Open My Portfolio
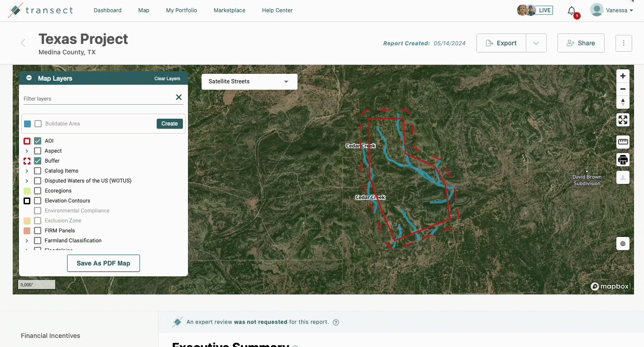 [x=182, y=10]
